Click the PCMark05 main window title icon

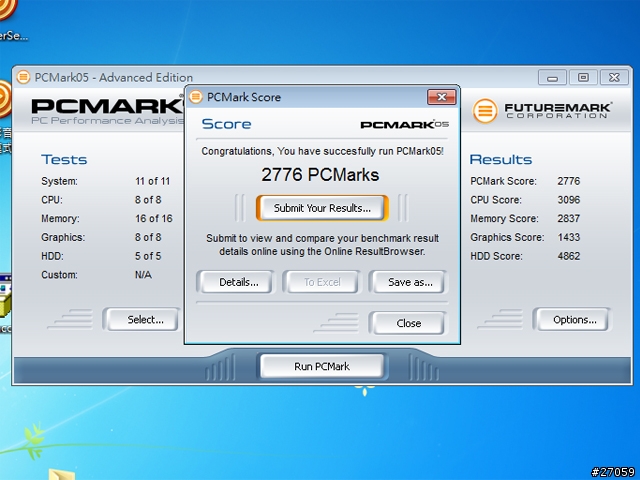click(x=23, y=77)
